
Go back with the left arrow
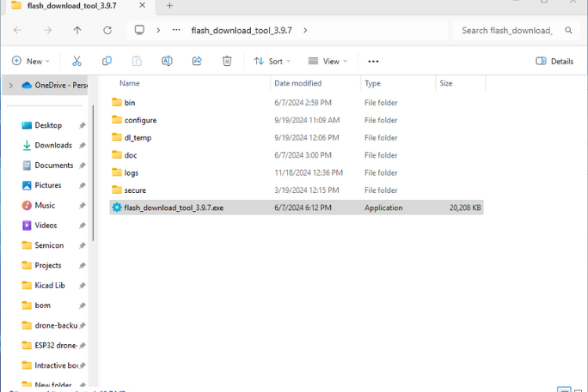(17, 31)
